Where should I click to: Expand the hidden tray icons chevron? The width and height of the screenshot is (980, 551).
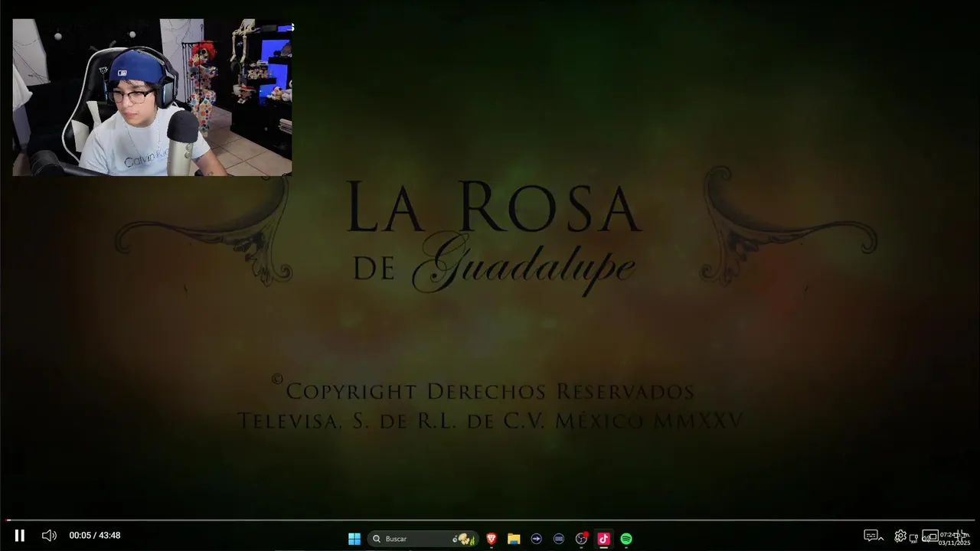pos(880,539)
